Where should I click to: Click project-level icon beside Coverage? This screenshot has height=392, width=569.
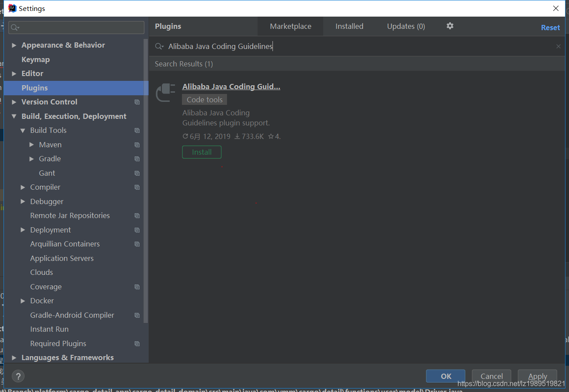pos(137,287)
